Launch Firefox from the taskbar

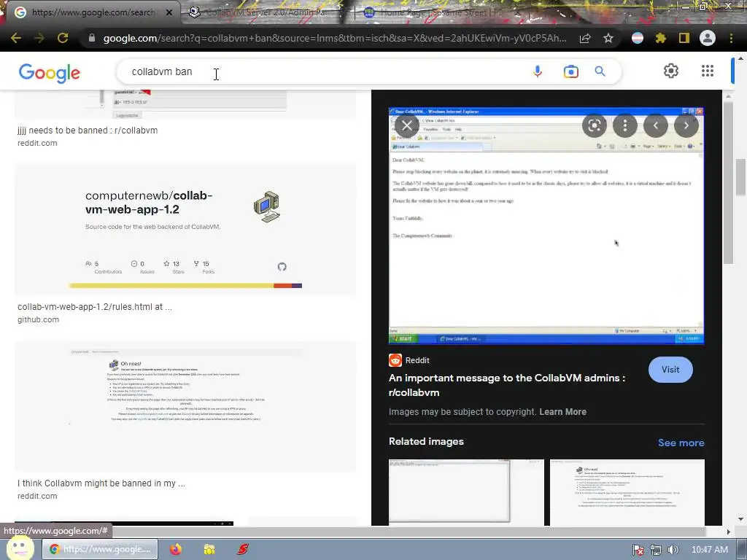tap(176, 550)
